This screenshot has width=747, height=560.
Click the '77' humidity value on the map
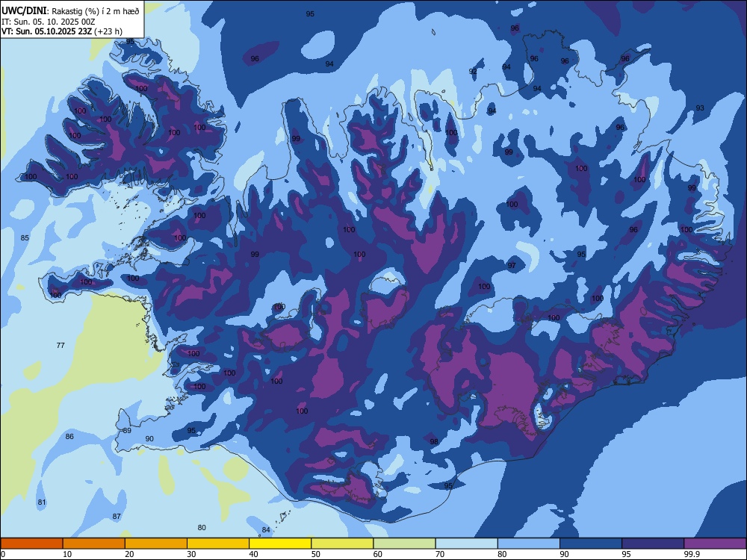tap(61, 345)
